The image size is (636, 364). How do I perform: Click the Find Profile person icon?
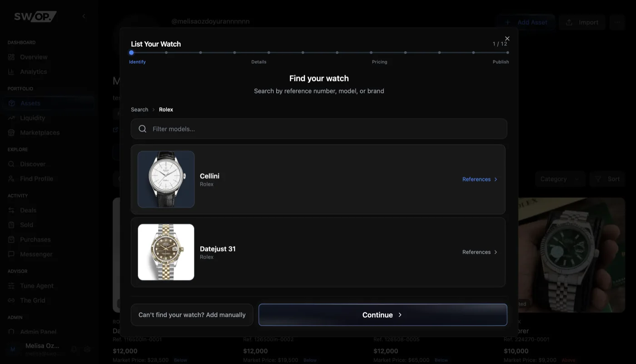point(11,179)
